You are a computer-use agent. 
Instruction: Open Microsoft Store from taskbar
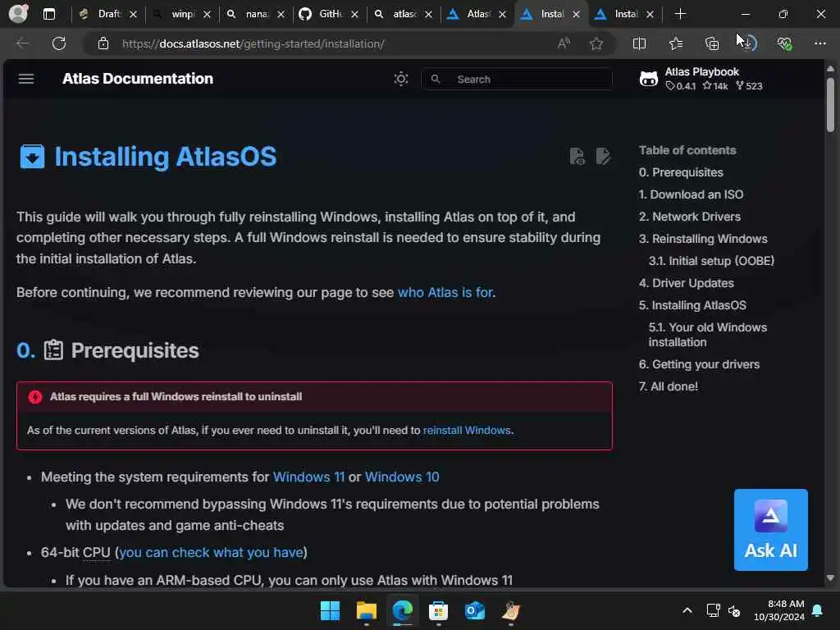(438, 610)
